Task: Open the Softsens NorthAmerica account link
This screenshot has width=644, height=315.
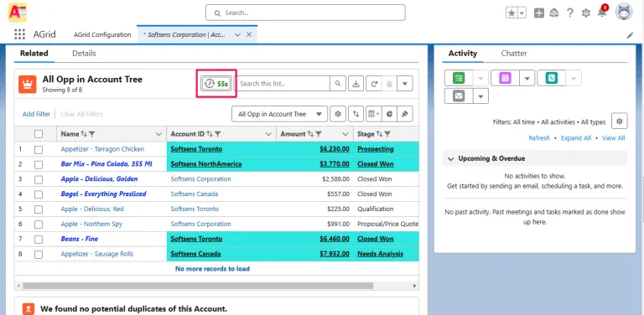Action: [x=206, y=164]
